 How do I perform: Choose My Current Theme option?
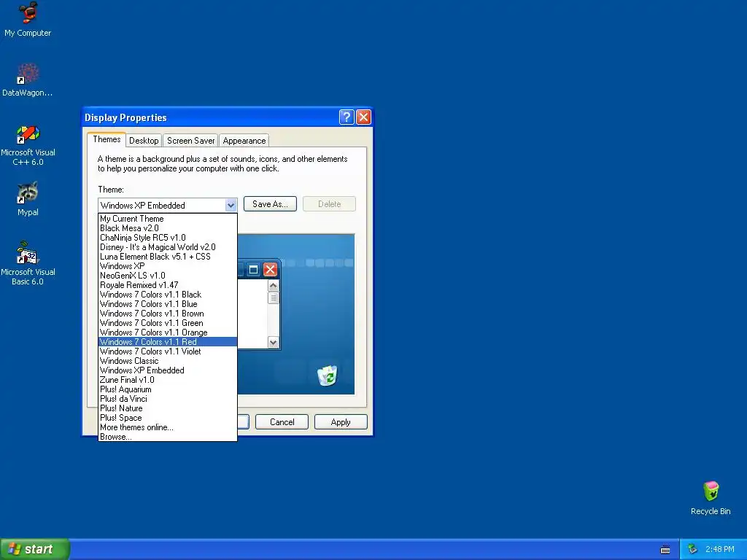click(x=168, y=219)
